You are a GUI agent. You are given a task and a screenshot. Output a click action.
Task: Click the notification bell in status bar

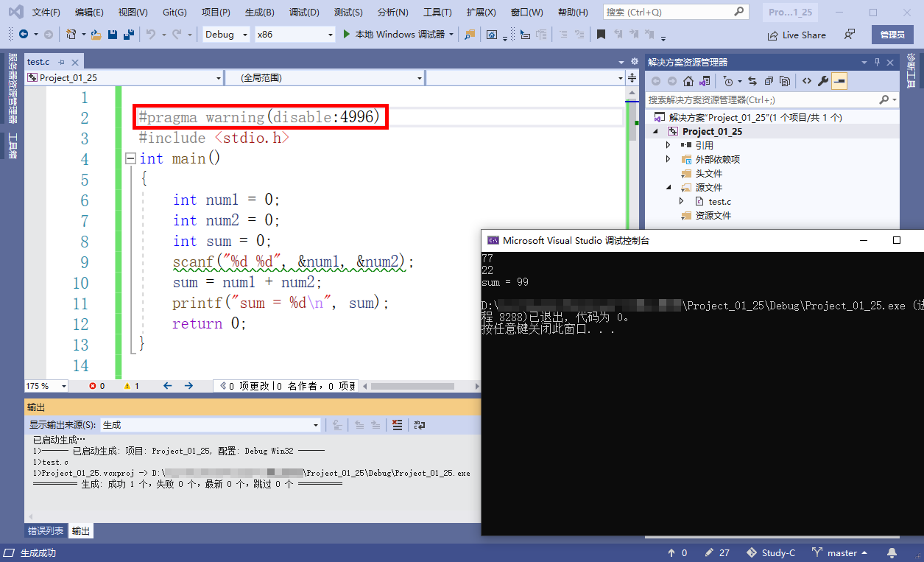point(892,552)
